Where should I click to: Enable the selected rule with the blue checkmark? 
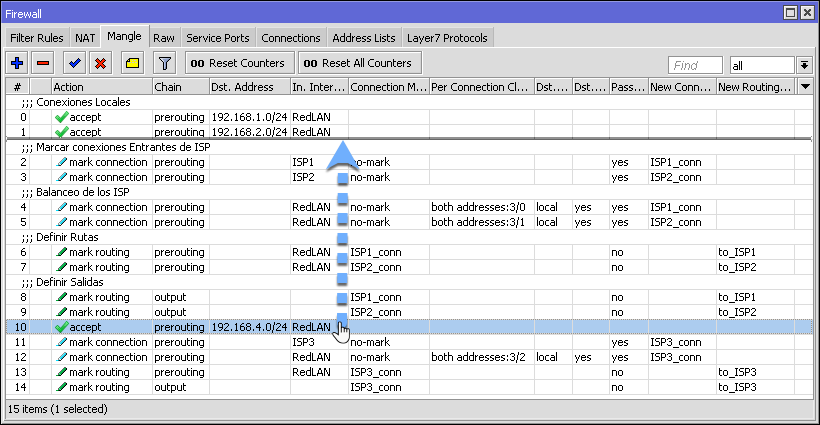point(75,63)
